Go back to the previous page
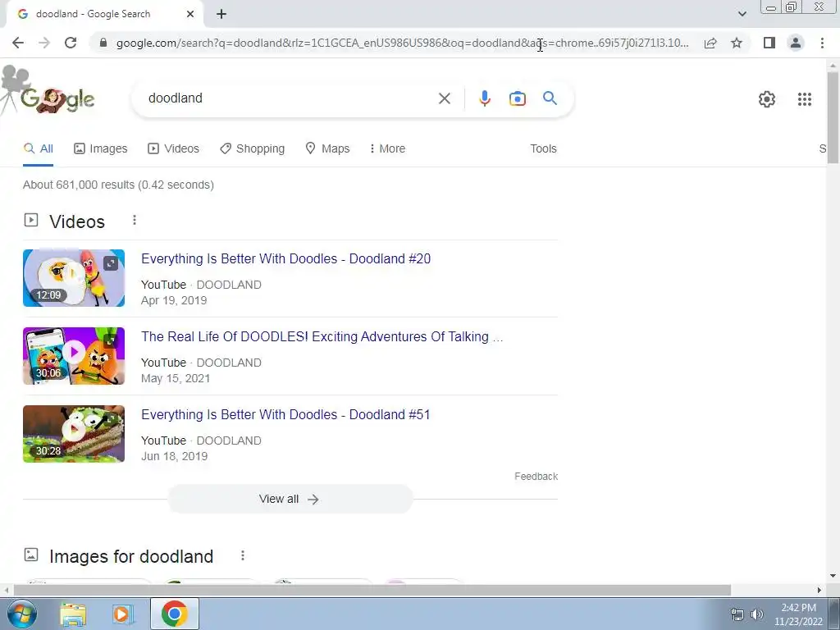Image resolution: width=840 pixels, height=630 pixels. (18, 43)
